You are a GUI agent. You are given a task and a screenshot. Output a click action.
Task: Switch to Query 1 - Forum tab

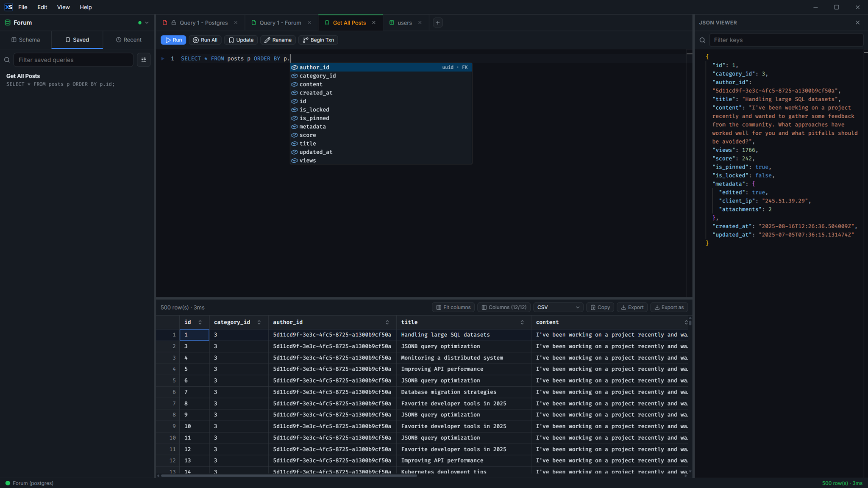point(280,23)
